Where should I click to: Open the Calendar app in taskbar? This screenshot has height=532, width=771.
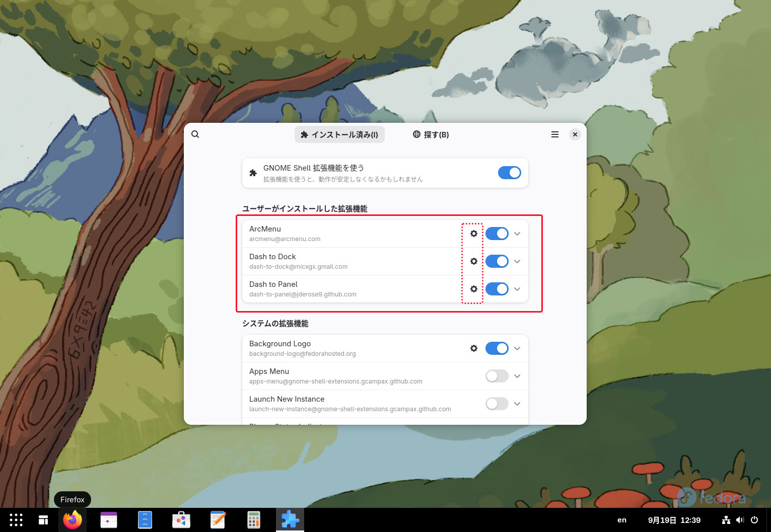click(x=109, y=520)
